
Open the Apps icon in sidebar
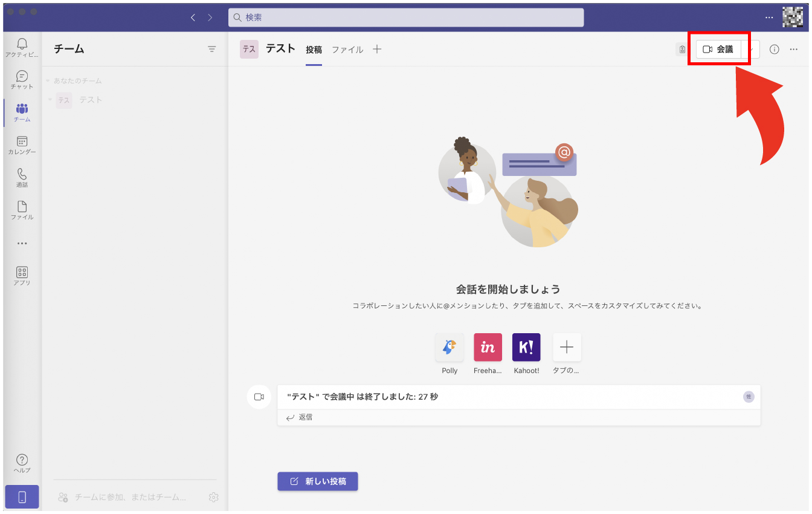pos(22,276)
